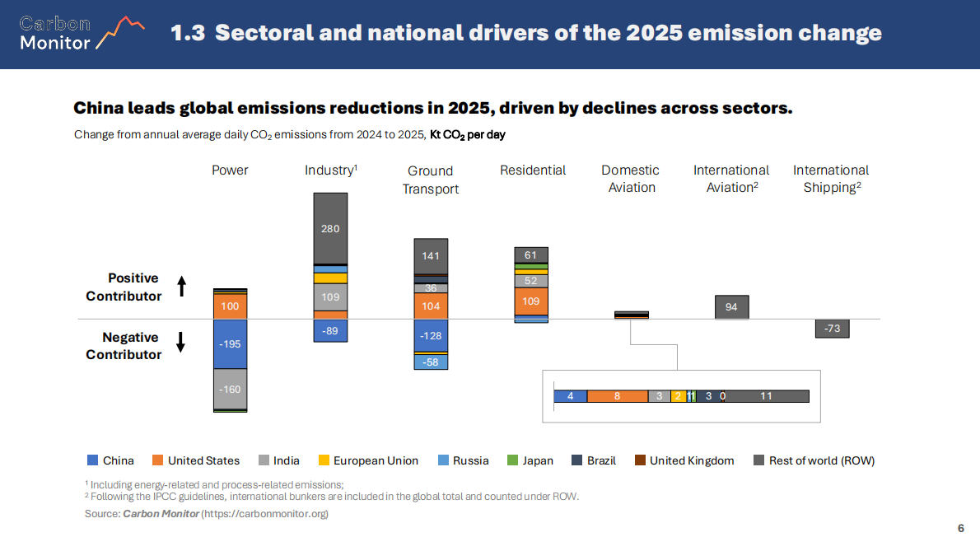
Task: Select the gray 94 International Aviation bar
Action: 731,306
